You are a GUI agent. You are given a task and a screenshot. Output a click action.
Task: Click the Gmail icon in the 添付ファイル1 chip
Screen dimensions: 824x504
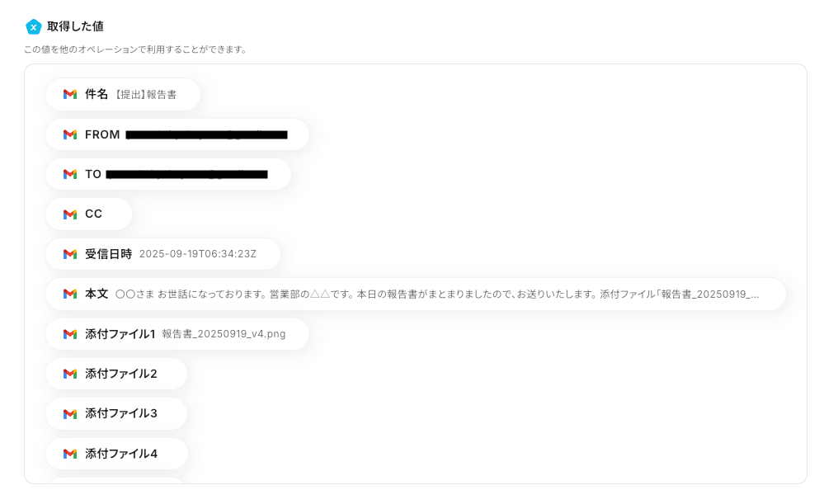coord(70,334)
